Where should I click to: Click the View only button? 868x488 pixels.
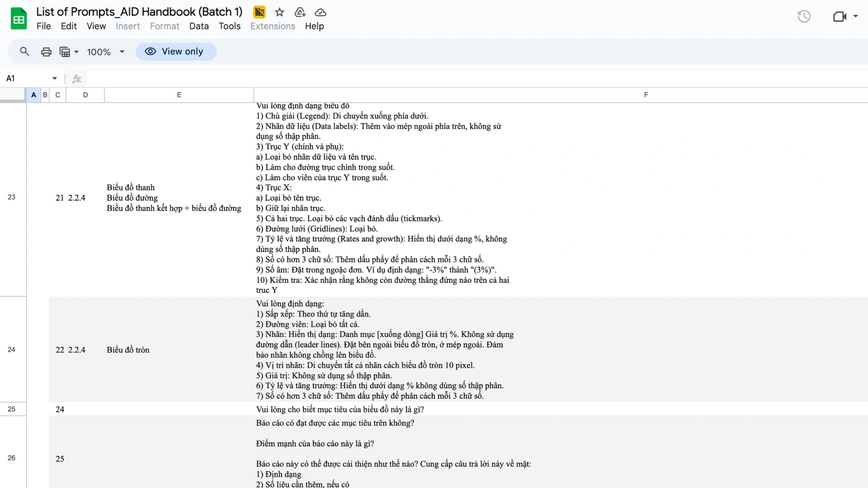coord(176,52)
